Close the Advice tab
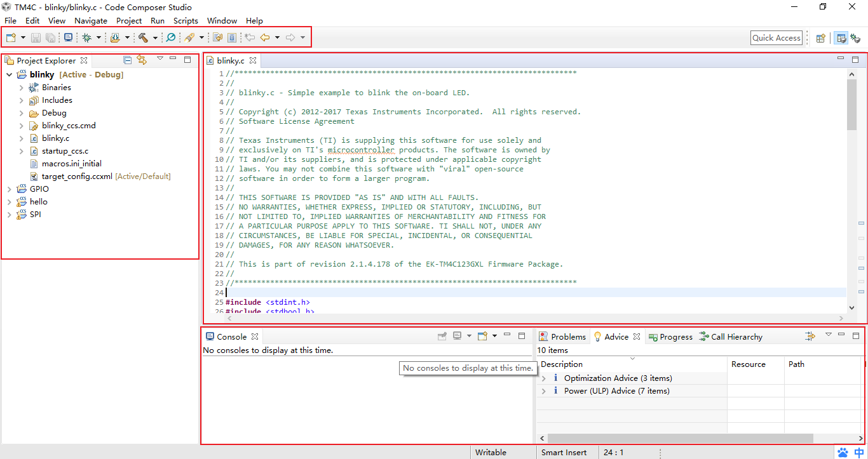The height and width of the screenshot is (459, 868). (x=637, y=336)
